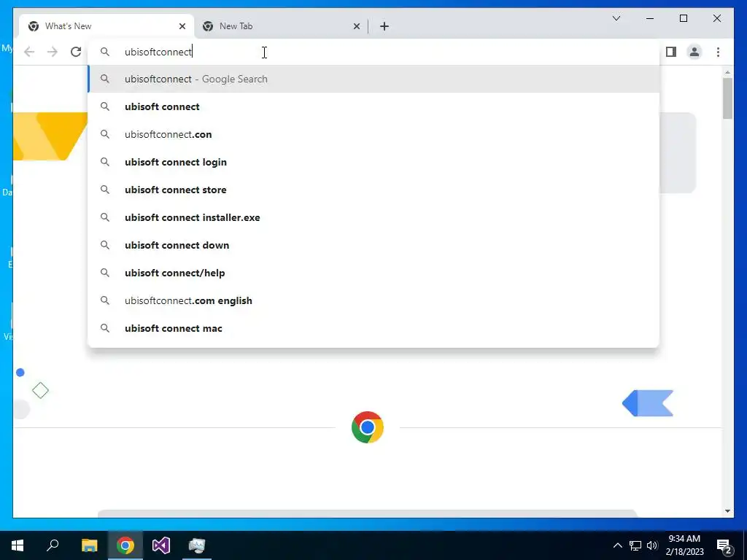Show hidden system tray icons
This screenshot has width=747, height=560.
(617, 545)
